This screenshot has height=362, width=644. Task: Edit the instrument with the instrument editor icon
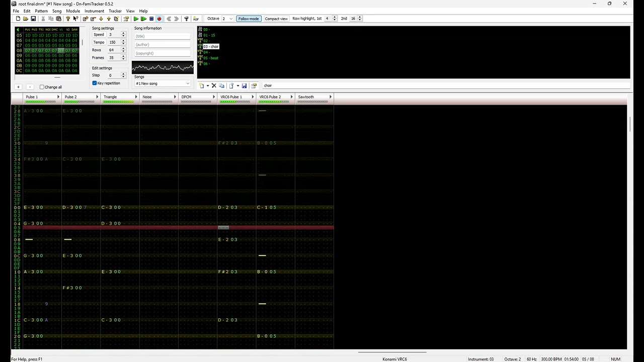tap(254, 85)
